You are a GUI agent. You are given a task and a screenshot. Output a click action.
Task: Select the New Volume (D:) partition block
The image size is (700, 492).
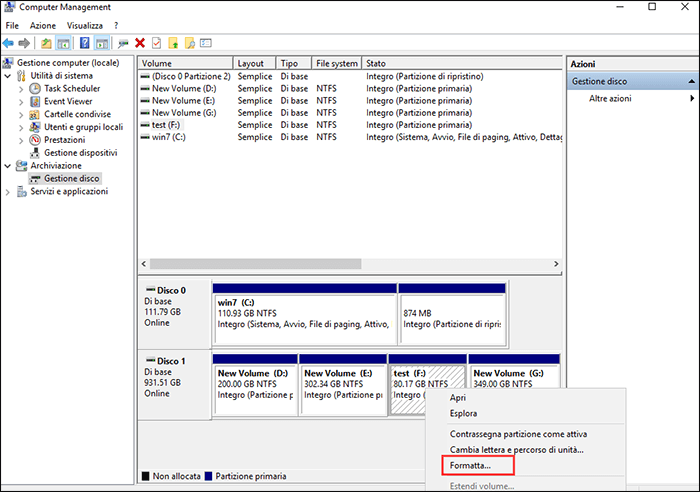click(255, 385)
